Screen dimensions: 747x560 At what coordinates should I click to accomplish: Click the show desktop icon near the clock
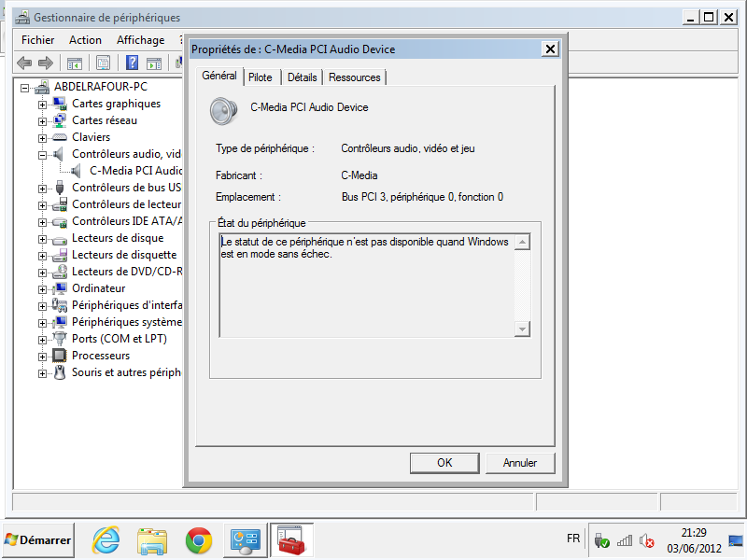click(x=736, y=541)
